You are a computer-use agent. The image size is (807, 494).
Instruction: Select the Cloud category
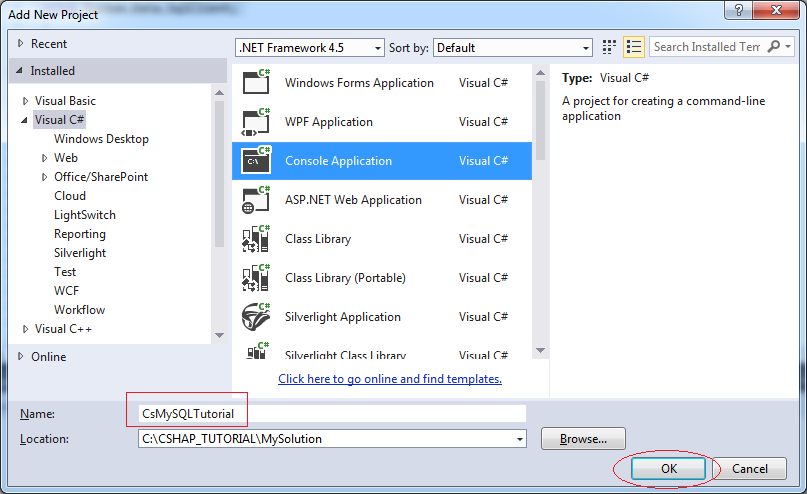[70, 196]
